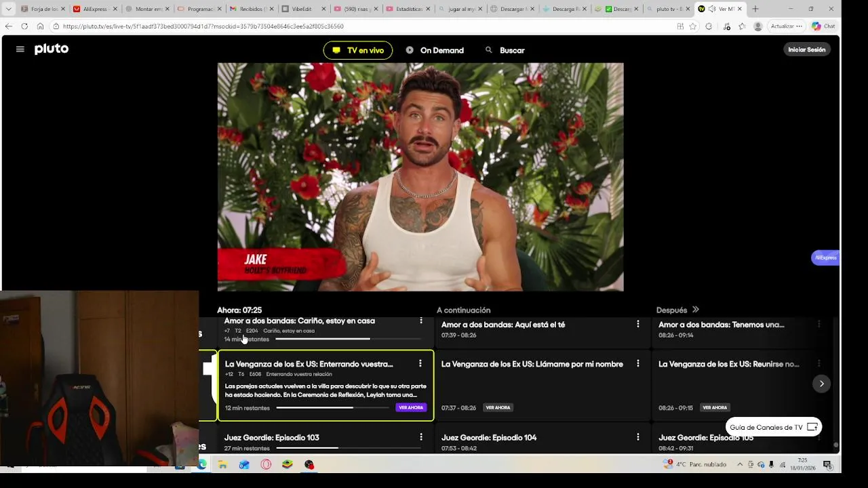Viewport: 868px width, 488px height.
Task: Reload the page
Action: pyautogui.click(x=24, y=26)
